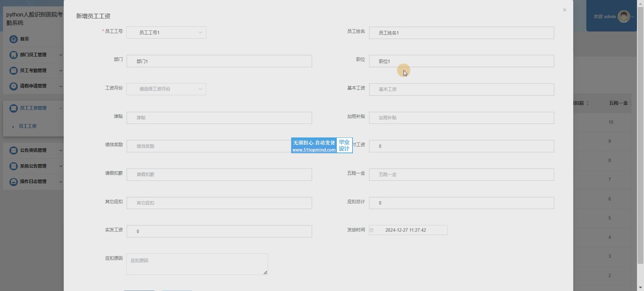Open the 工资月份 dropdown selector
Viewport: 644px width, 291px height.
click(166, 89)
